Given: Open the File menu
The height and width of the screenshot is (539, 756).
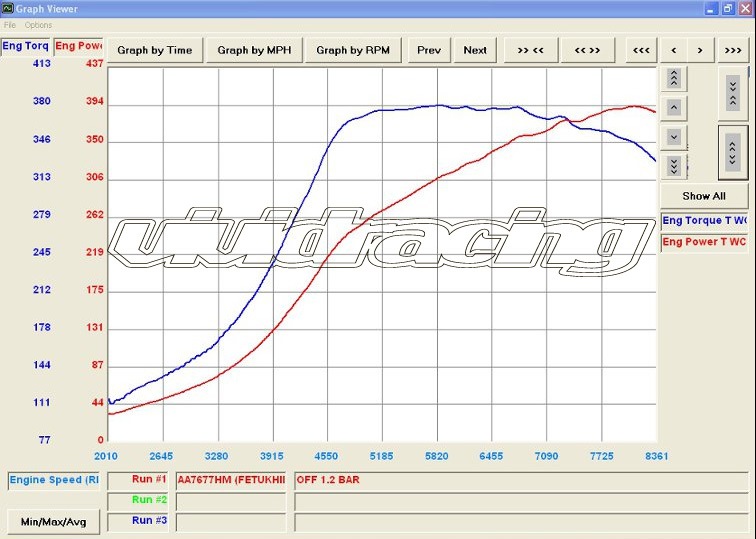Looking at the screenshot, I should 10,25.
